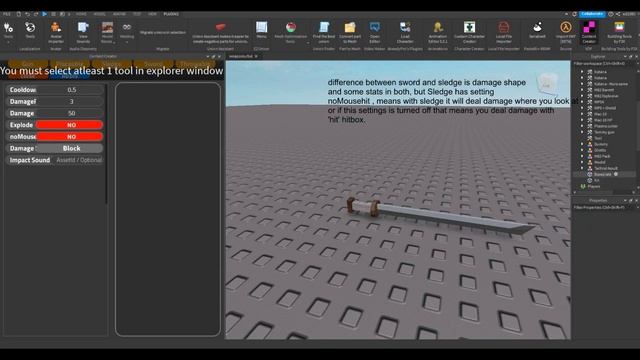This screenshot has height=360, width=640.
Task: Select the Baseplate item in Explorer
Action: click(603, 174)
